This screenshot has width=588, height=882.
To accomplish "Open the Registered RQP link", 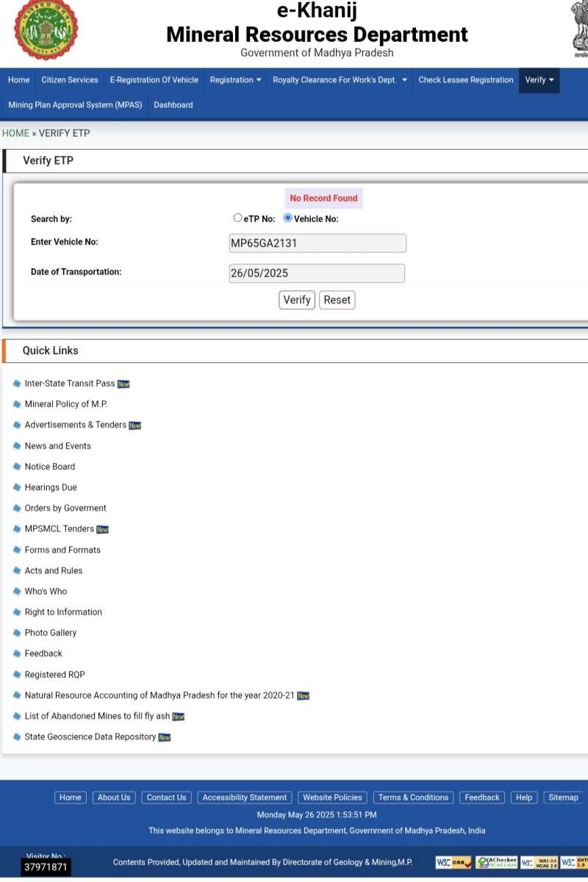I will tap(55, 674).
